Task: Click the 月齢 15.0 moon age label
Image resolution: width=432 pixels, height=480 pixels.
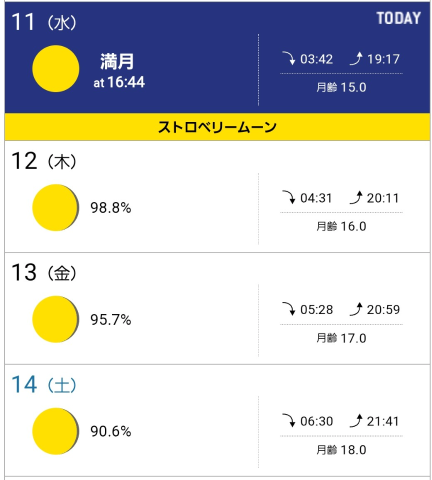Action: coord(341,87)
